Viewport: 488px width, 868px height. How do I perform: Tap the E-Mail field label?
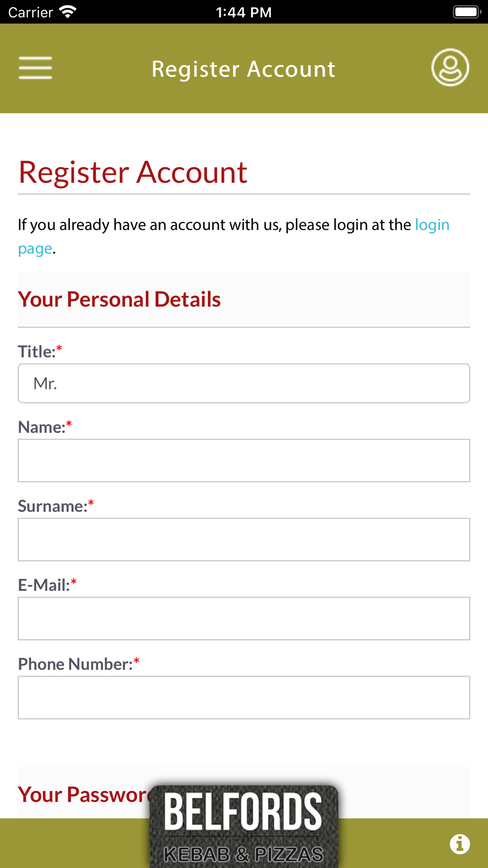point(47,584)
